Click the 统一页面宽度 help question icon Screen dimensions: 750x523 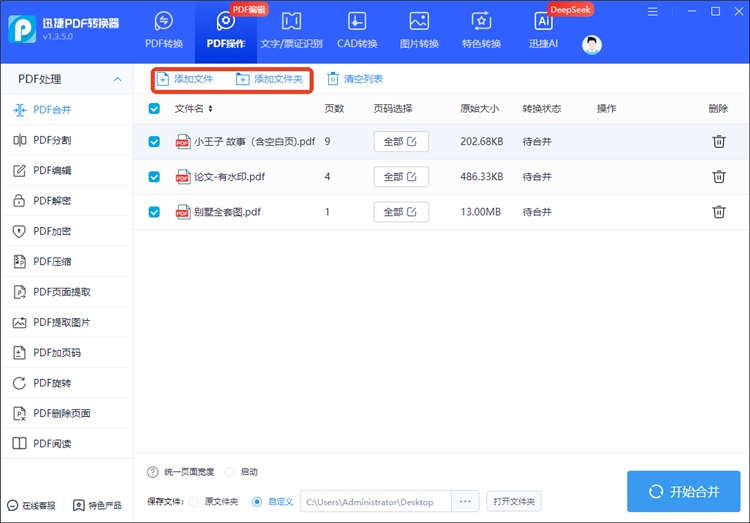pos(153,472)
